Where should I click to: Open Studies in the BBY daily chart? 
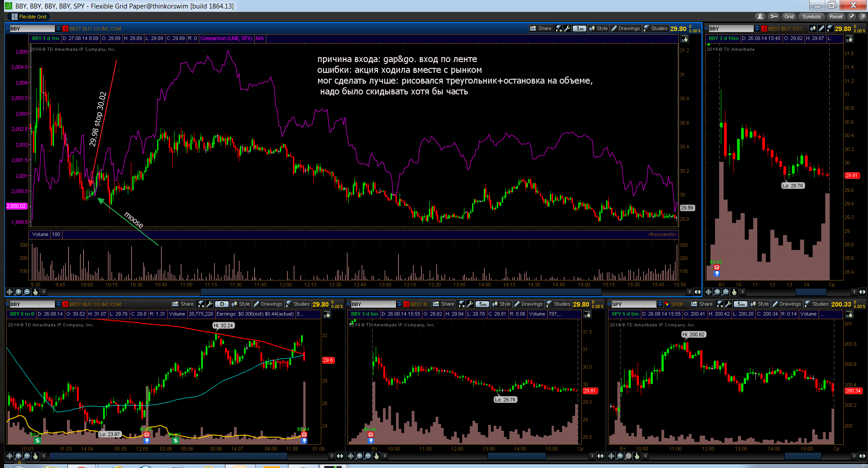click(298, 304)
